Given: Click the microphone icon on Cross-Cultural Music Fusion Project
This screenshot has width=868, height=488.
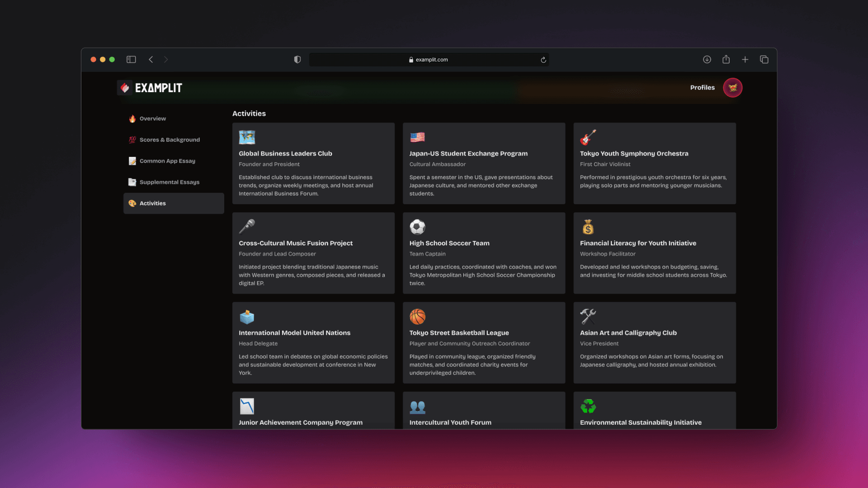Looking at the screenshot, I should [247, 227].
